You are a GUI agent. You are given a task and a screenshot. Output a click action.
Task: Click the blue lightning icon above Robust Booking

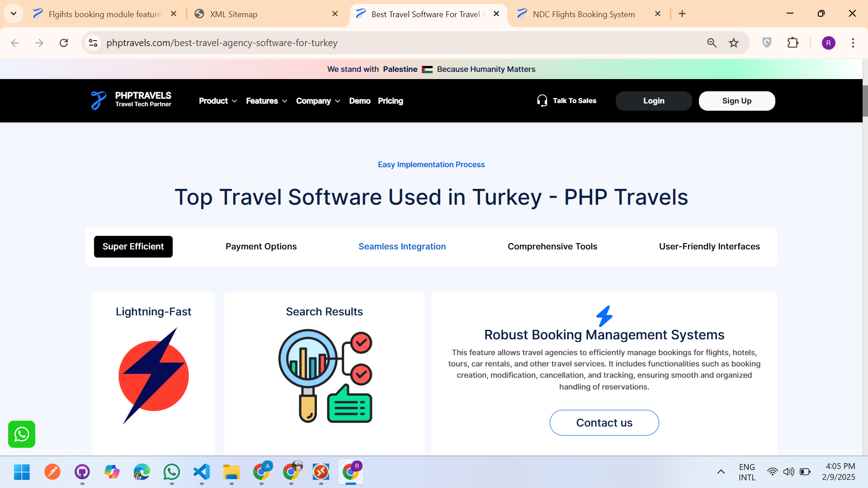(604, 316)
